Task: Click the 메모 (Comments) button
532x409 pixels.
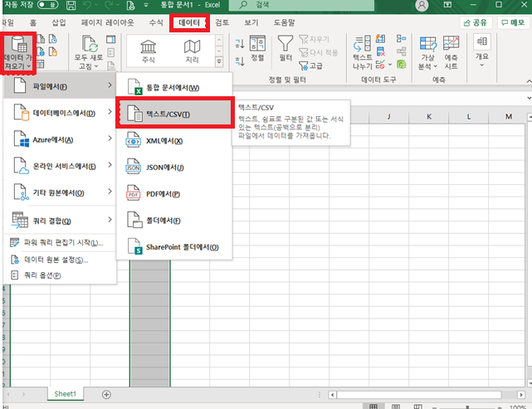Action: click(x=513, y=22)
